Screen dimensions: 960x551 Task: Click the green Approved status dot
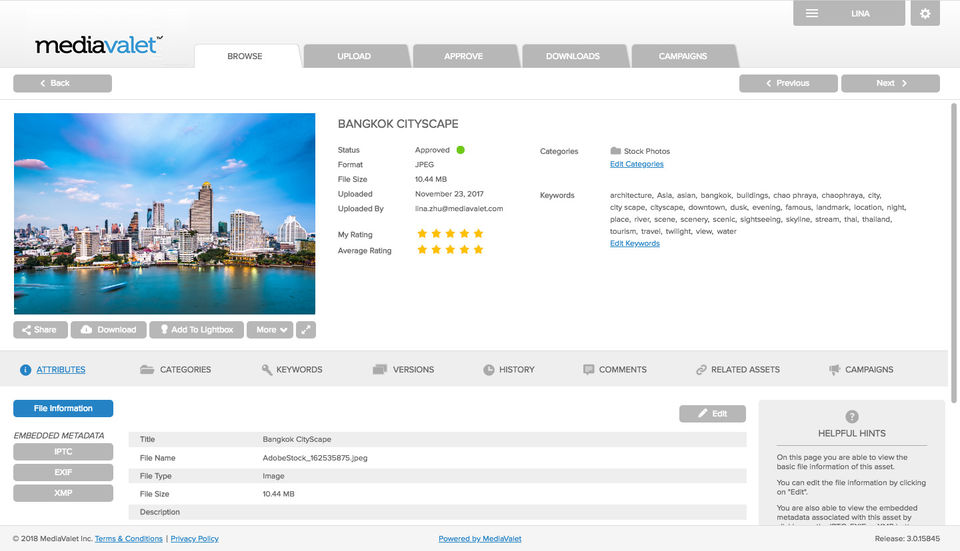coord(460,150)
